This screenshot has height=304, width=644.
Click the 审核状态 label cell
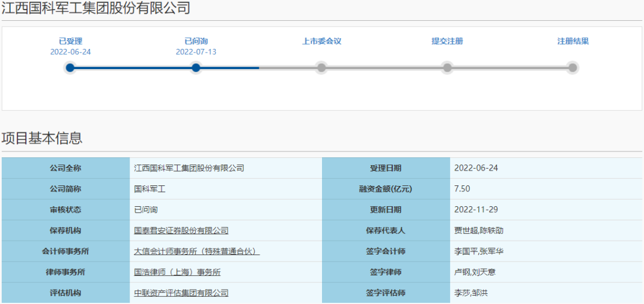(66, 210)
